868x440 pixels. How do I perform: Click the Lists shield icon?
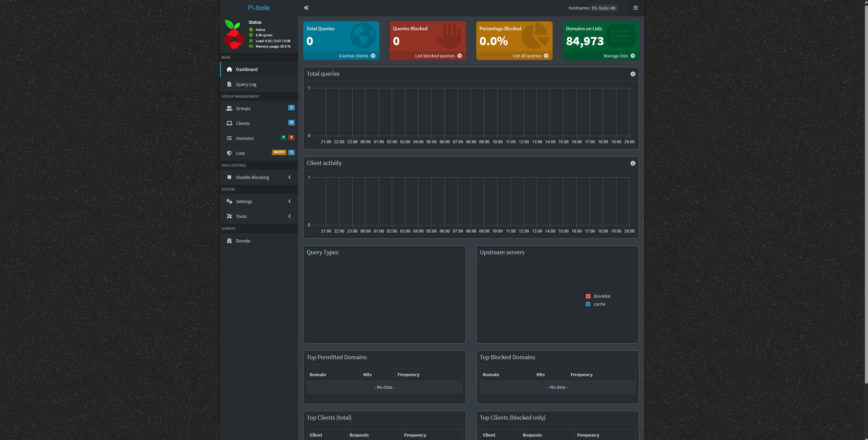tap(229, 153)
